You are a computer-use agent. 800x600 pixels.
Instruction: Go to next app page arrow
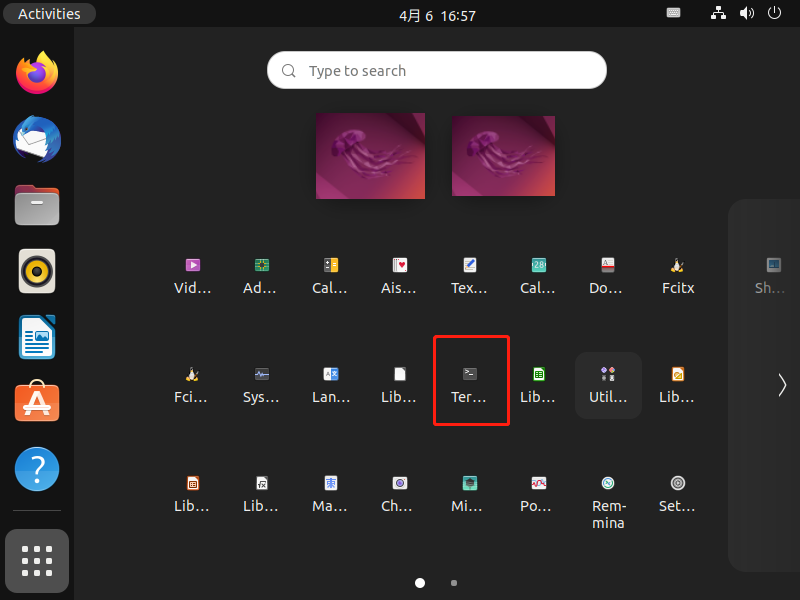782,385
